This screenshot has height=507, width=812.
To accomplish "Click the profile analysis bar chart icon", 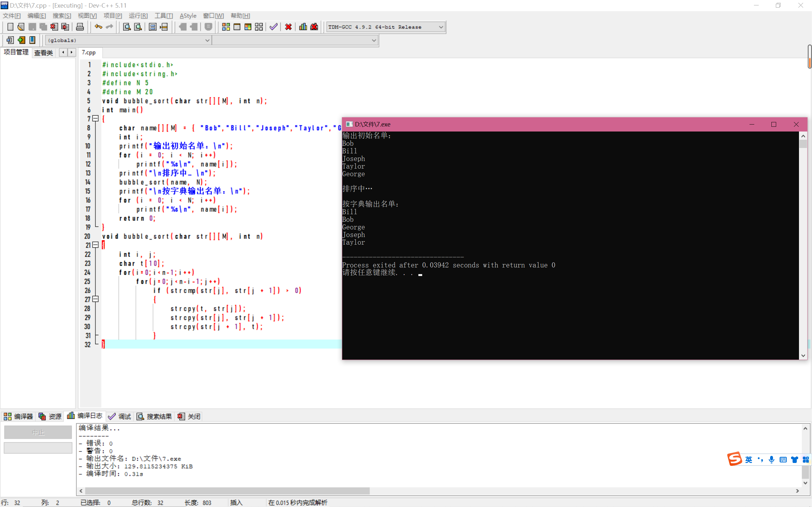I will pos(303,27).
